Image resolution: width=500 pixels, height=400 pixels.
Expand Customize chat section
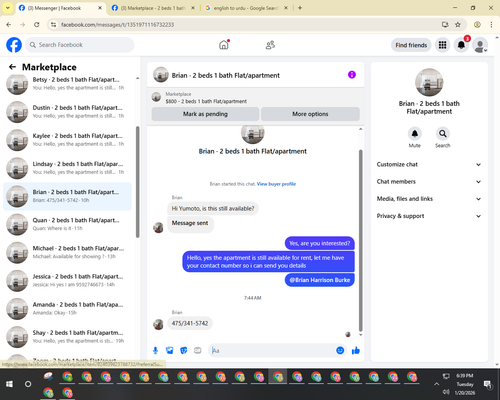coord(429,164)
